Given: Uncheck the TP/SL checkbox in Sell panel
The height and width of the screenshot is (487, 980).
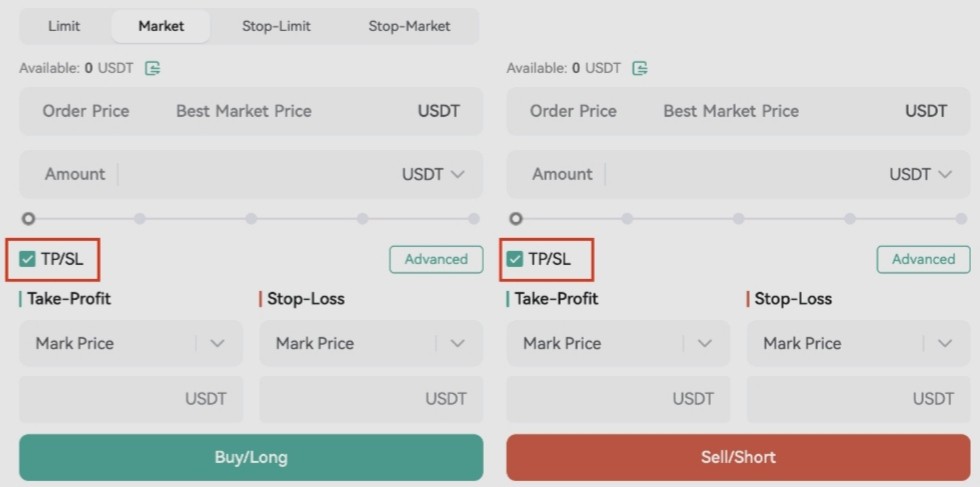Looking at the screenshot, I should click(x=515, y=259).
